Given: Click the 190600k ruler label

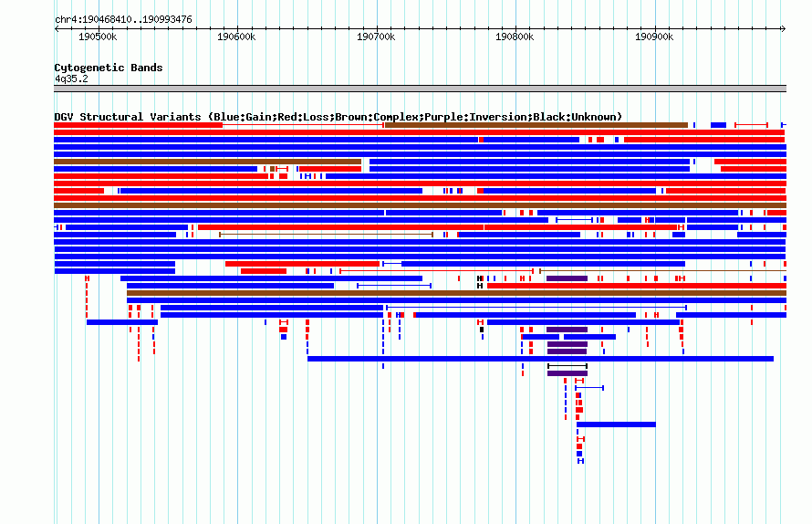Looking at the screenshot, I should point(236,37).
